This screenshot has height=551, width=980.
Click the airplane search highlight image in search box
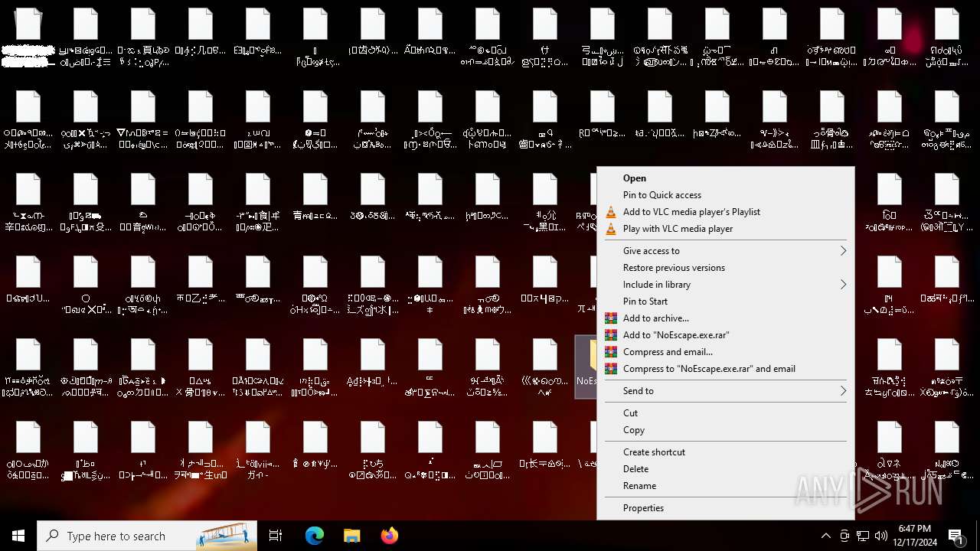[226, 536]
